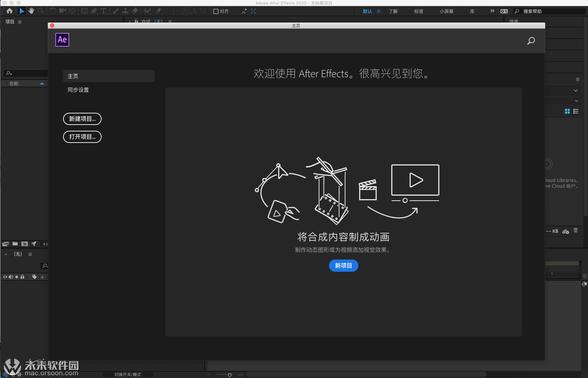This screenshot has width=588, height=378.
Task: Select the Pen tool
Action: (94, 11)
